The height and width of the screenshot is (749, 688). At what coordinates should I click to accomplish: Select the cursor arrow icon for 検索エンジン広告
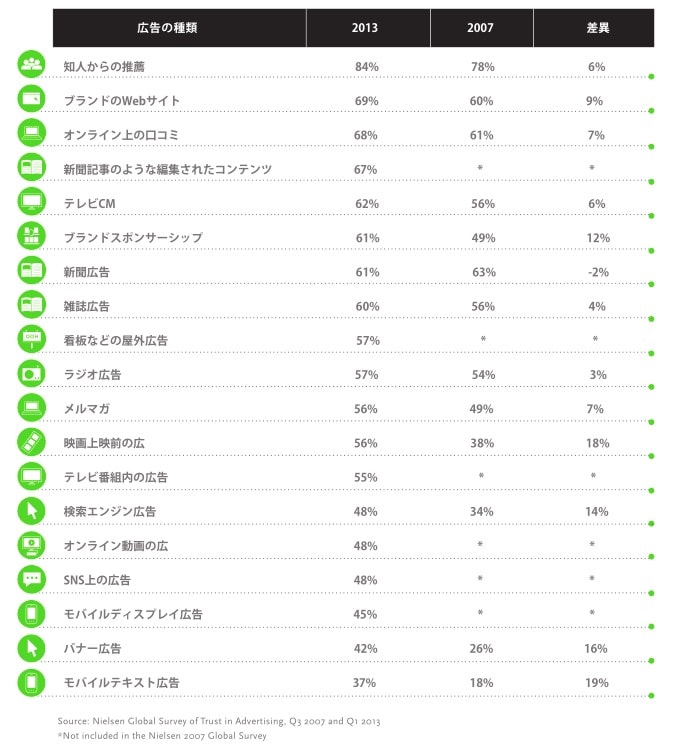(x=32, y=510)
